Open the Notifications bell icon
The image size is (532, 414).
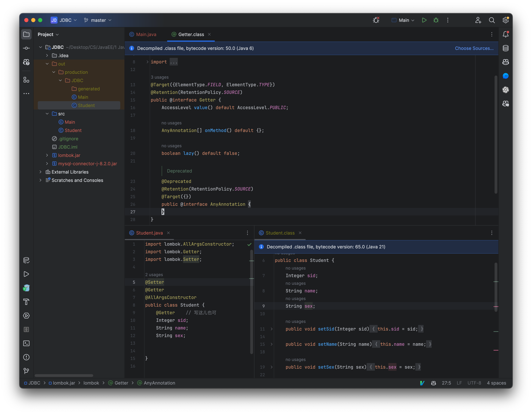point(506,34)
